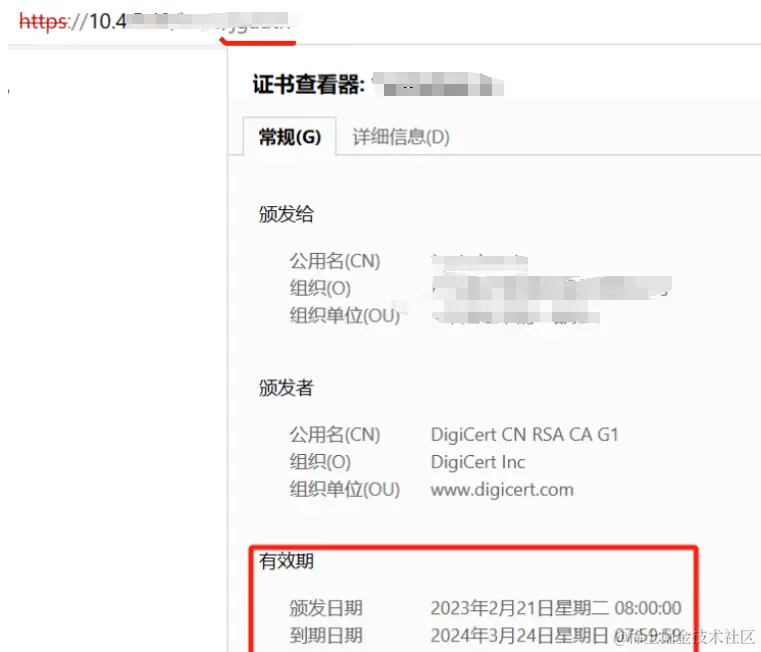
Task: Click the www.digicert.com text
Action: (x=502, y=489)
